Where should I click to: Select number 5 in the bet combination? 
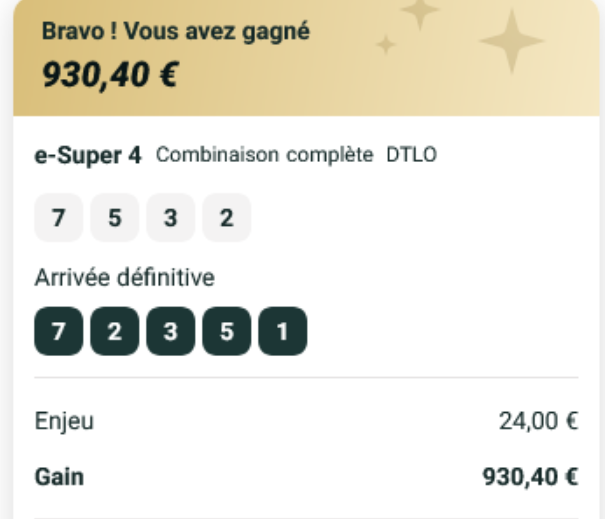[x=115, y=218]
